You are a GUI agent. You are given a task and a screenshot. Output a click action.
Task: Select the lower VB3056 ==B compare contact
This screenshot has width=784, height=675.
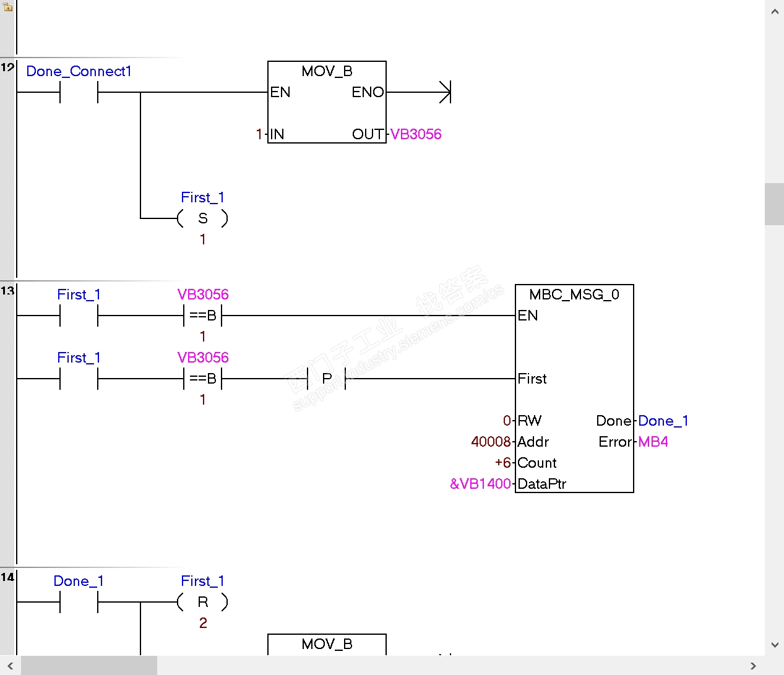203,379
